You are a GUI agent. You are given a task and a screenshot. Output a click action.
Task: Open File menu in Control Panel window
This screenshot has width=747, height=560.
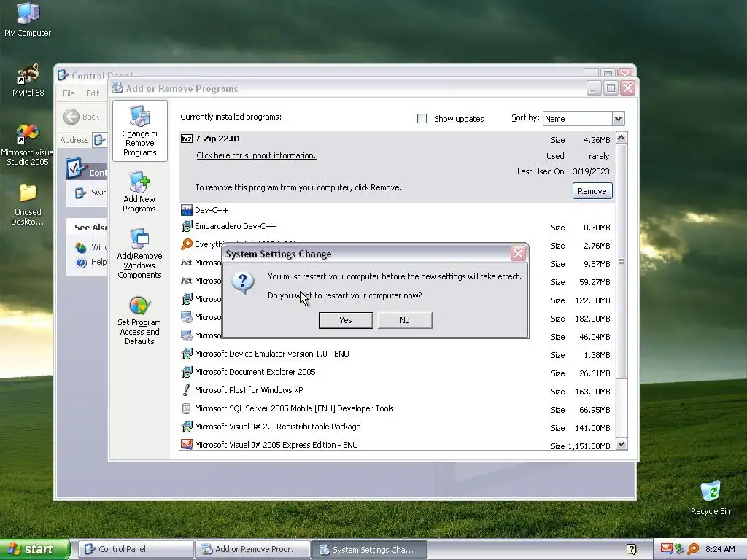(x=69, y=93)
